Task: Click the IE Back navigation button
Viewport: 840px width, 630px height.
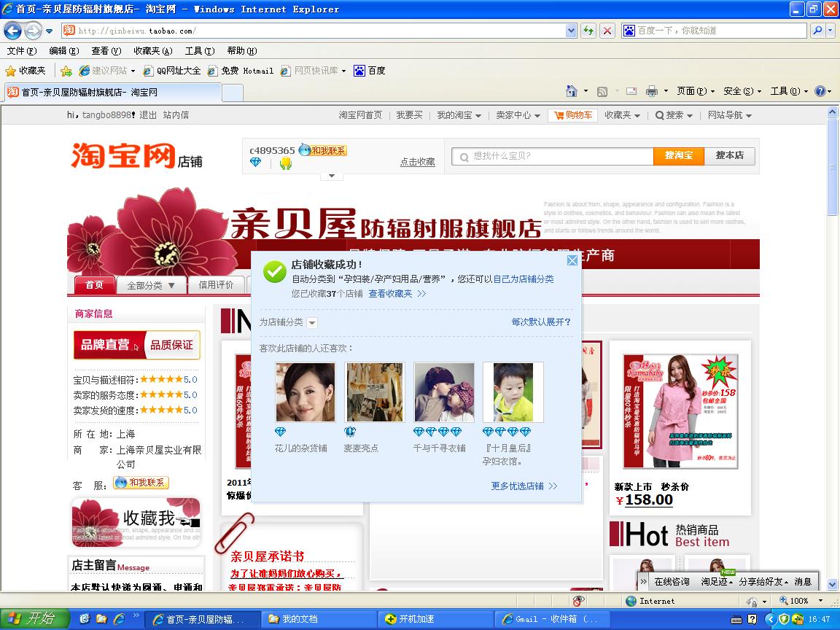Action: pos(13,31)
